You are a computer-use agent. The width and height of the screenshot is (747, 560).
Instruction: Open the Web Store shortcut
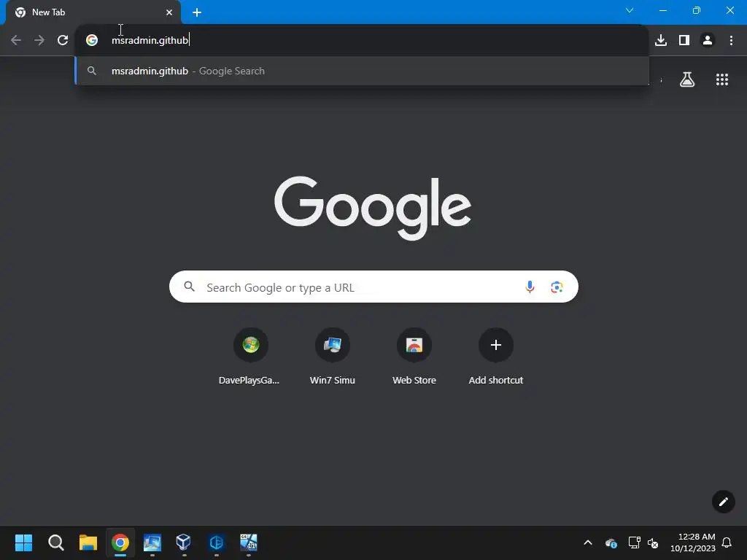click(x=414, y=357)
